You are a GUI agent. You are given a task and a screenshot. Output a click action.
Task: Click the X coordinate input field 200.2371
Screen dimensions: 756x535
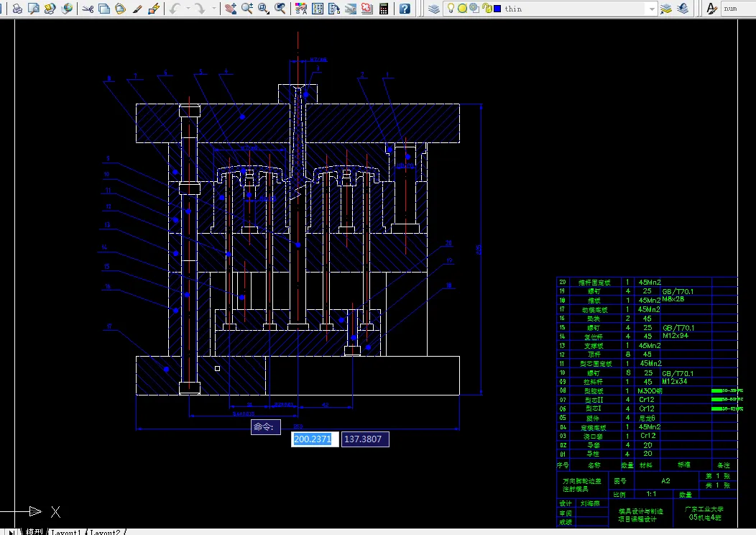(313, 439)
